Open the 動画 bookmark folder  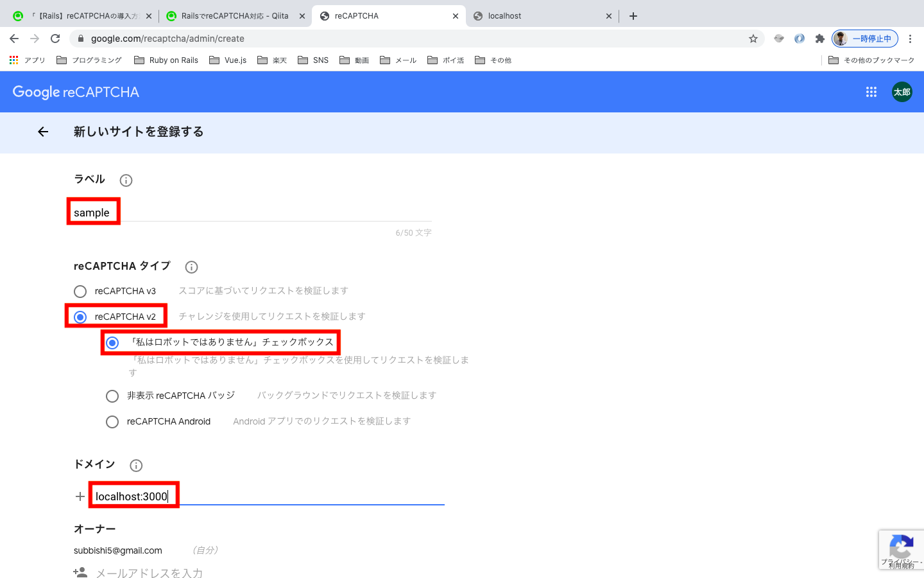354,60
